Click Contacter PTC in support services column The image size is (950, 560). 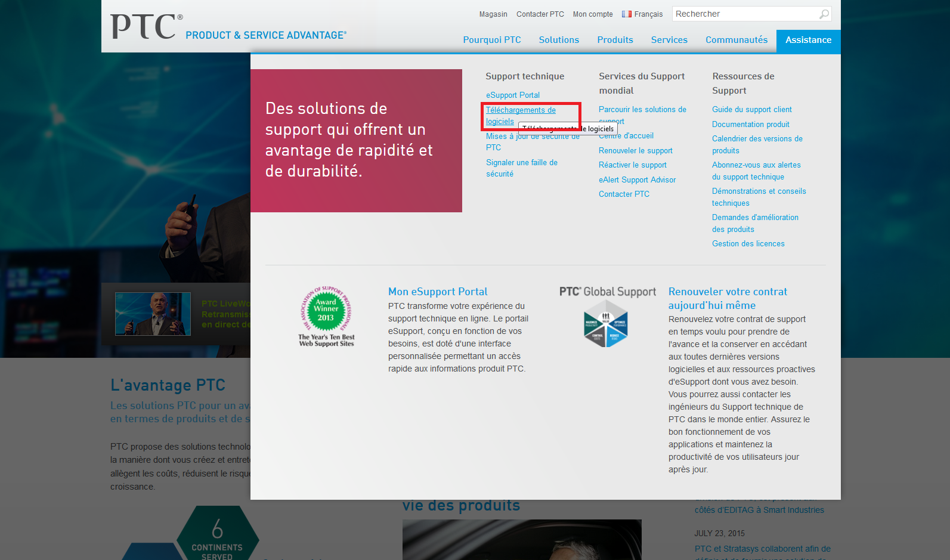624,194
